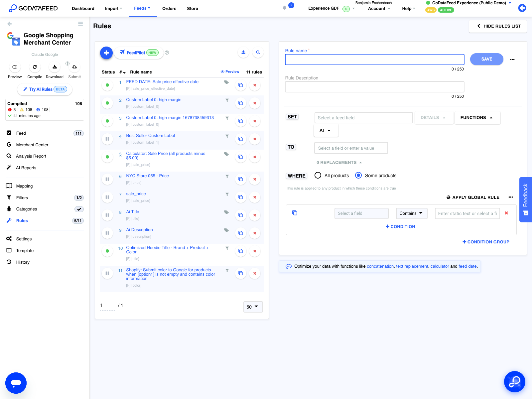
Task: Open the Feedback side tab
Action: [x=526, y=199]
